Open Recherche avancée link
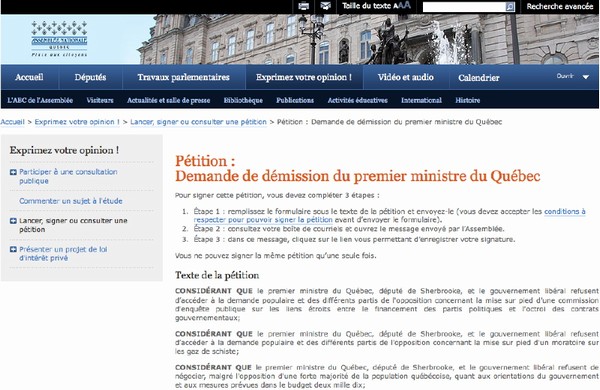 [559, 6]
